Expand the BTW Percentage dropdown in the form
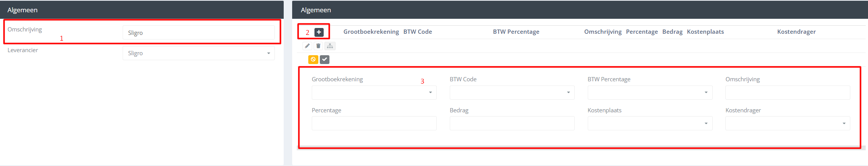 (x=650, y=92)
